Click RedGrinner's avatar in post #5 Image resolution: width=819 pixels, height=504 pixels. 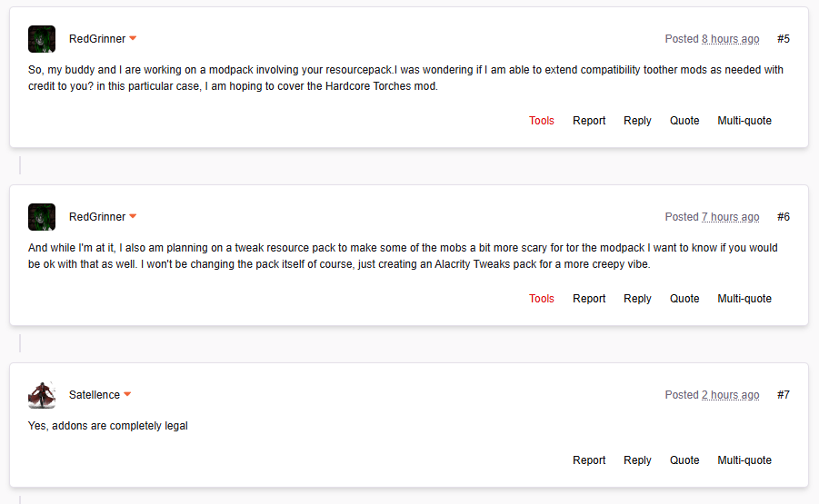coord(42,39)
